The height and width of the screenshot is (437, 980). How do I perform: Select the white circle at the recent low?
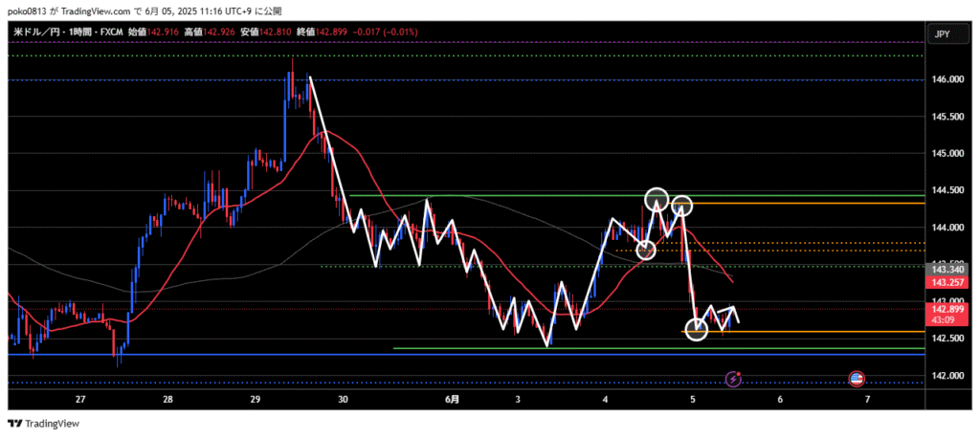(x=697, y=331)
